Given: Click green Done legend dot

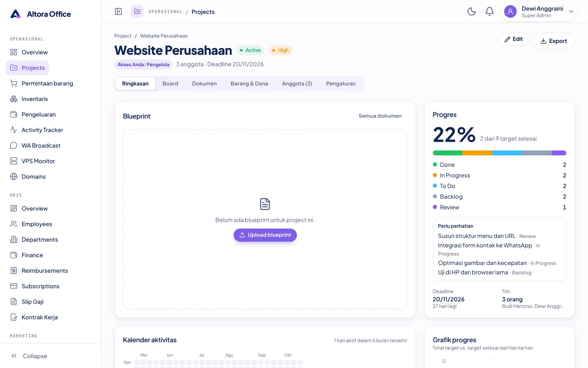Looking at the screenshot, I should pyautogui.click(x=435, y=164).
